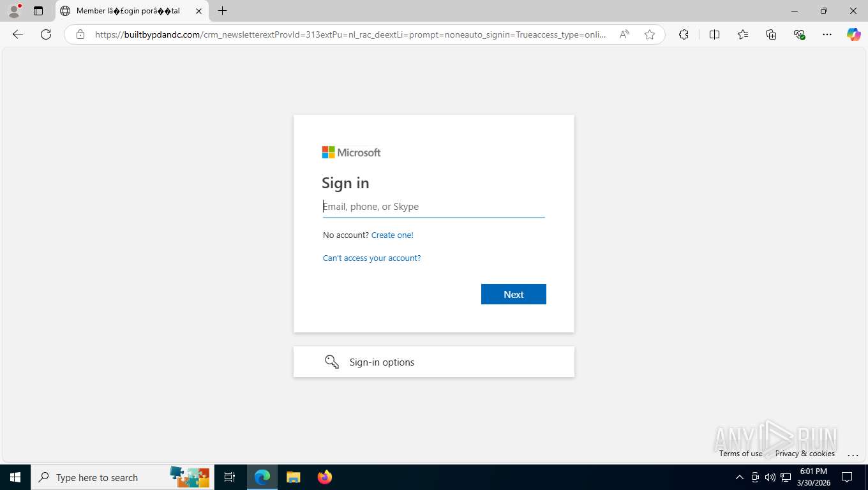This screenshot has width=868, height=490.
Task: Open Can't access your account? link
Action: [371, 258]
